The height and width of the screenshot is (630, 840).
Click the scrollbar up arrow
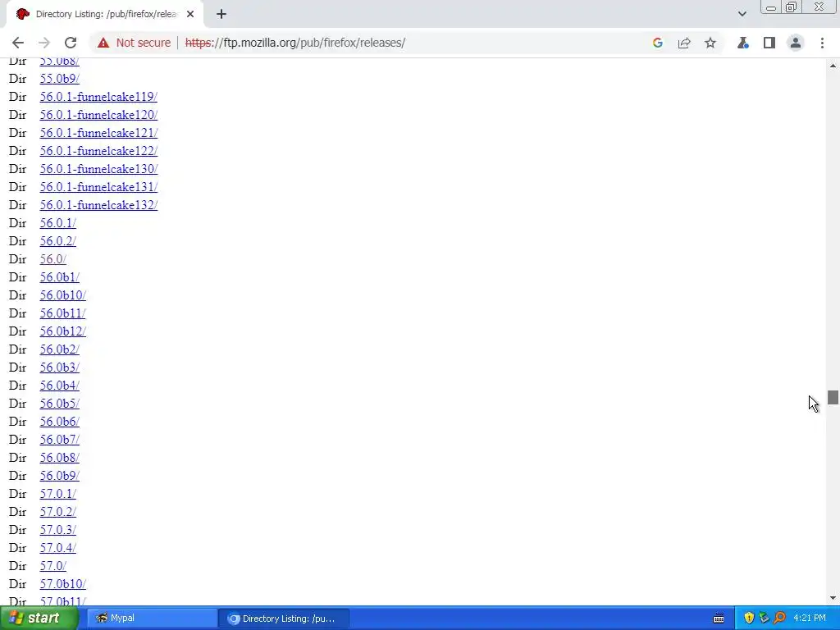coord(833,66)
